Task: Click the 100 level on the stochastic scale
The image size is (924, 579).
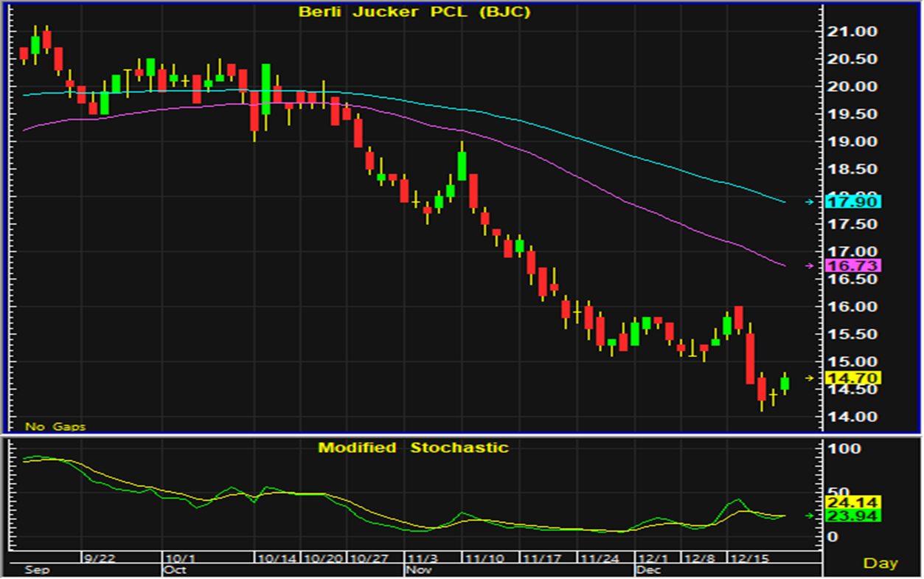Action: click(x=844, y=448)
